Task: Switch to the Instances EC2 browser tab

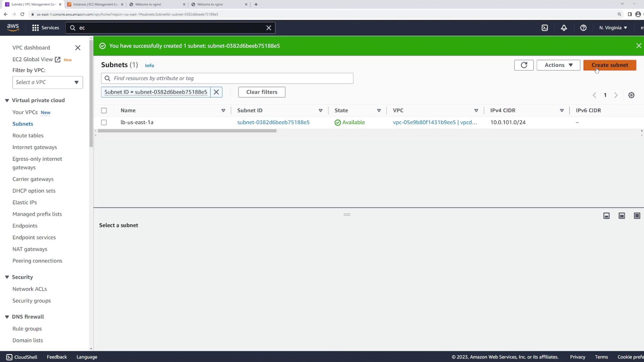Action: (95, 4)
